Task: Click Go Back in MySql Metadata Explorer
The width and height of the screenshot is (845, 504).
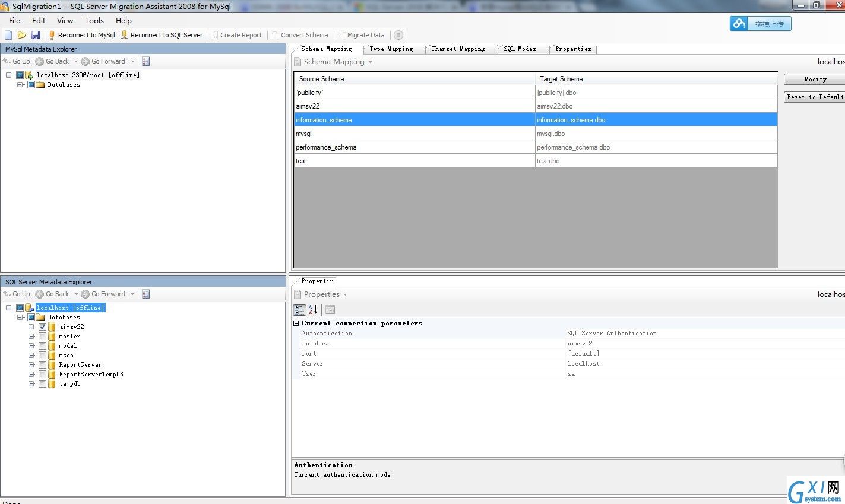Action: click(52, 61)
